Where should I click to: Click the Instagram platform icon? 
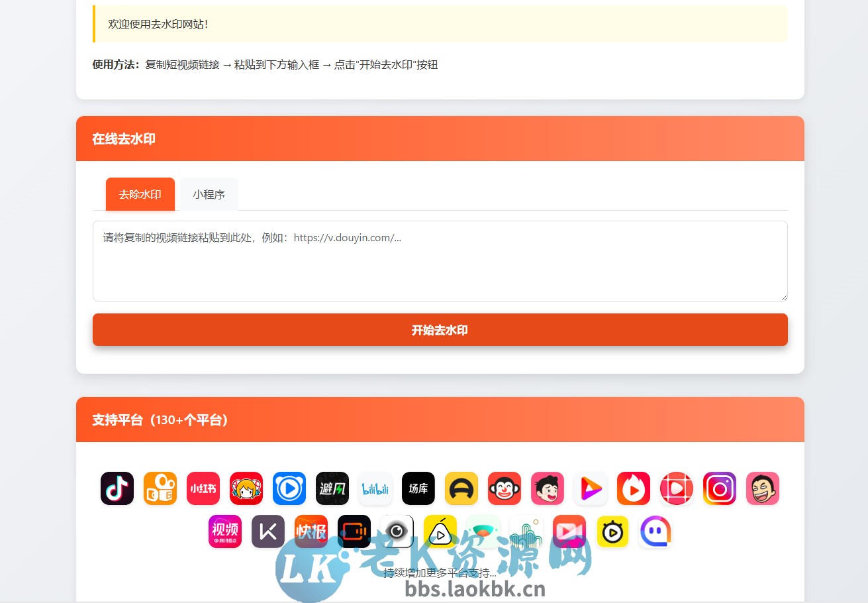720,488
